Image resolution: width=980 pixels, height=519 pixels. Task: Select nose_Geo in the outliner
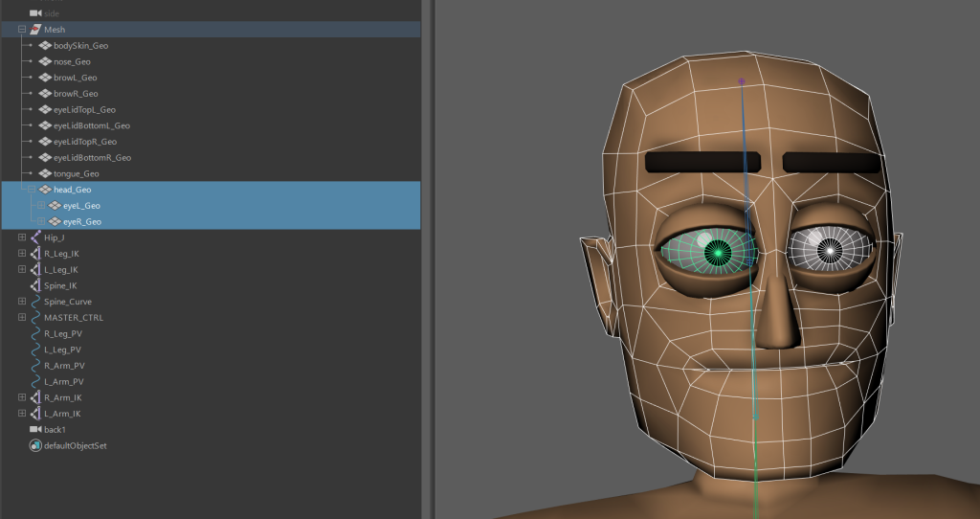coord(72,62)
